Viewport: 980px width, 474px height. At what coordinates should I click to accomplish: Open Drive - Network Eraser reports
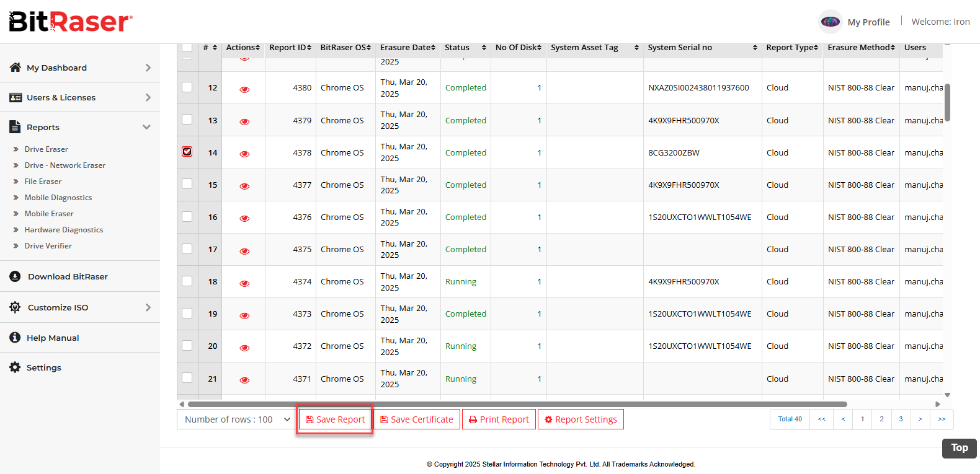coord(65,165)
